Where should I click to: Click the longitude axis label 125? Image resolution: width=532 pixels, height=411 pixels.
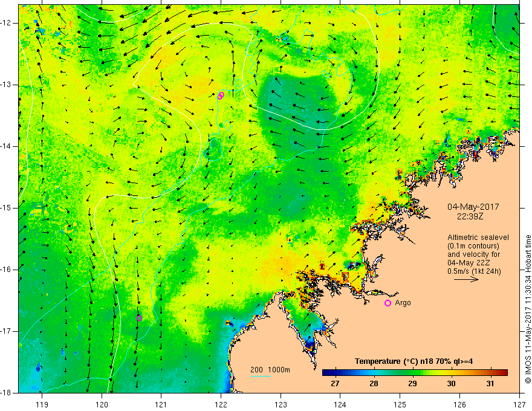pyautogui.click(x=400, y=404)
